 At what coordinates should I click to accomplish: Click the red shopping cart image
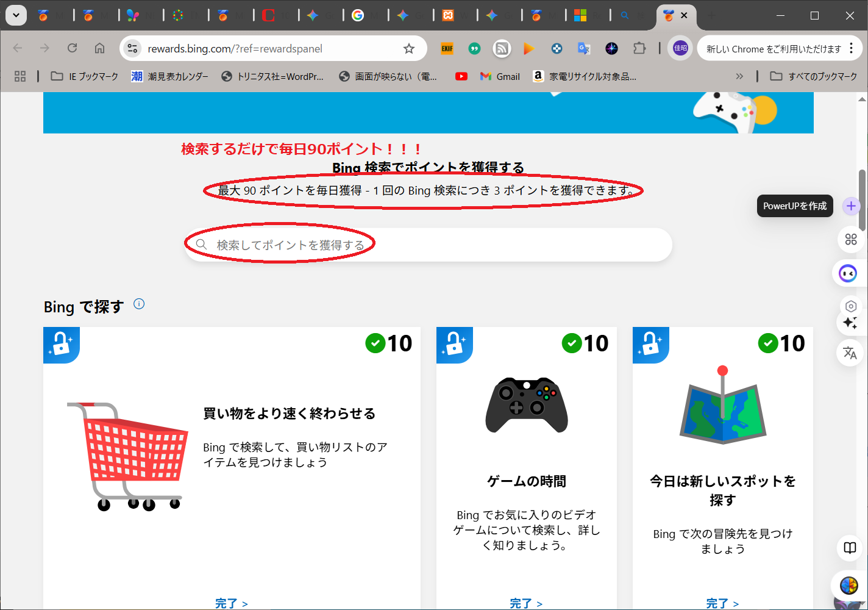(127, 456)
